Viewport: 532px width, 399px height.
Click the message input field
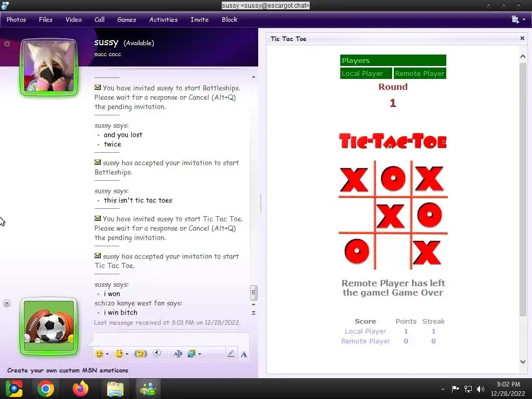(170, 339)
